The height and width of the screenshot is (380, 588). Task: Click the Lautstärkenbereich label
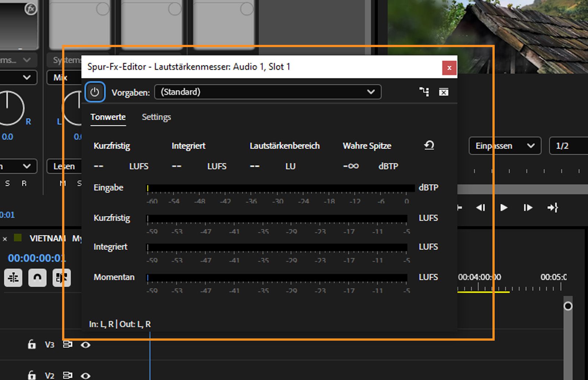tap(285, 146)
